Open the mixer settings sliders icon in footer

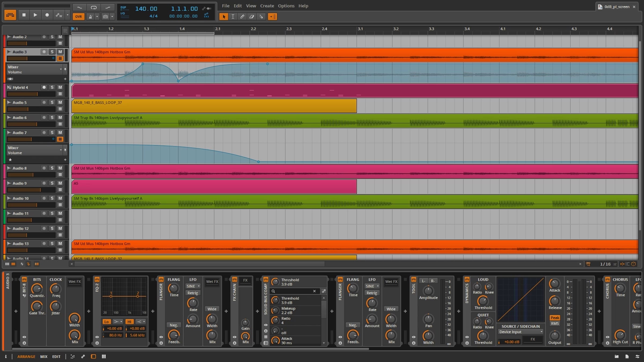[637, 356]
